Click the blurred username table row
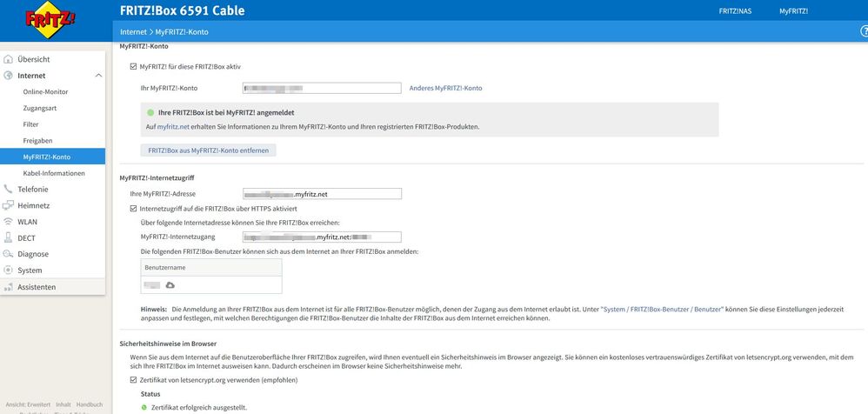 (211, 284)
